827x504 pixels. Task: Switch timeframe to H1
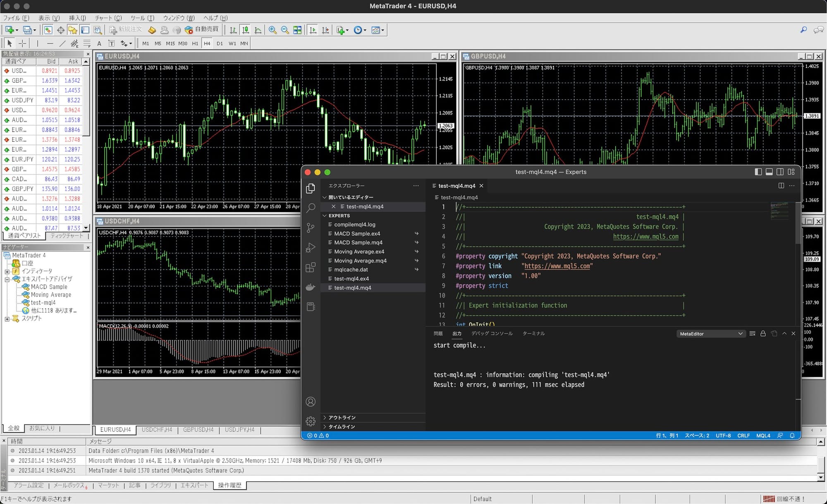coord(195,43)
